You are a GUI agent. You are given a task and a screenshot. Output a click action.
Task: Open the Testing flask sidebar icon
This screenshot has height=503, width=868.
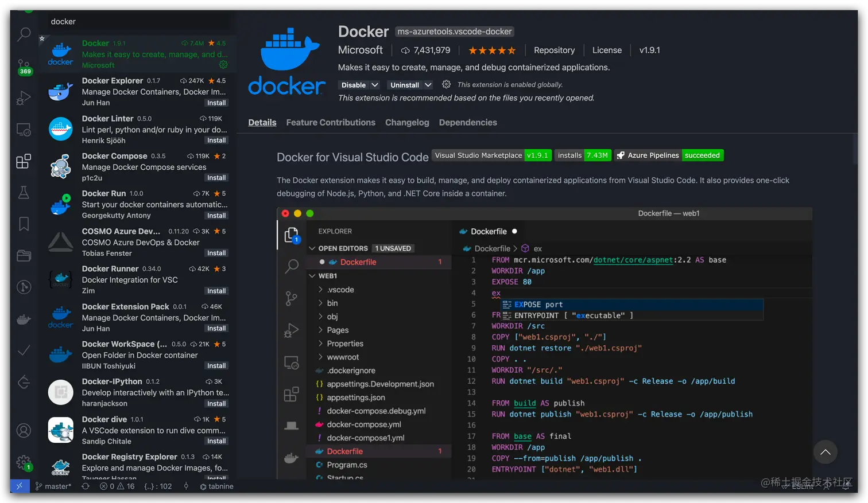23,193
